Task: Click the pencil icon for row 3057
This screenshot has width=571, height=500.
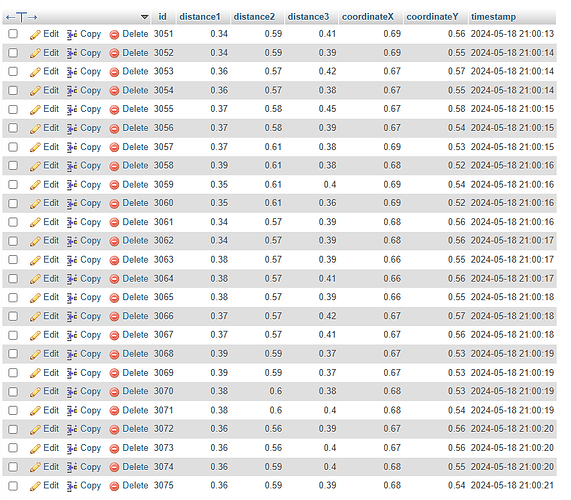Action: [x=35, y=147]
